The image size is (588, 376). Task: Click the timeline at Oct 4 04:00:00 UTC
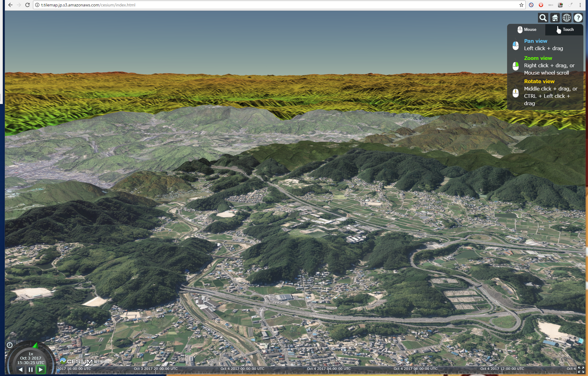tap(329, 369)
